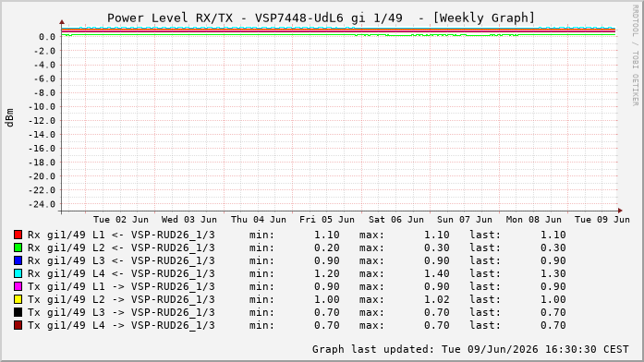The height and width of the screenshot is (362, 644).
Task: Click the black Tx L3 legend swatch
Action: [x=18, y=312]
